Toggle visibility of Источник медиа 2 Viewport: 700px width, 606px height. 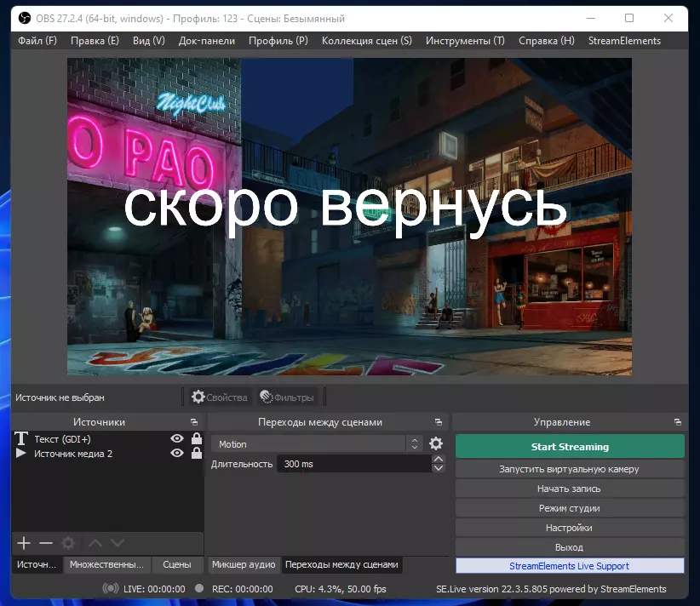177,454
